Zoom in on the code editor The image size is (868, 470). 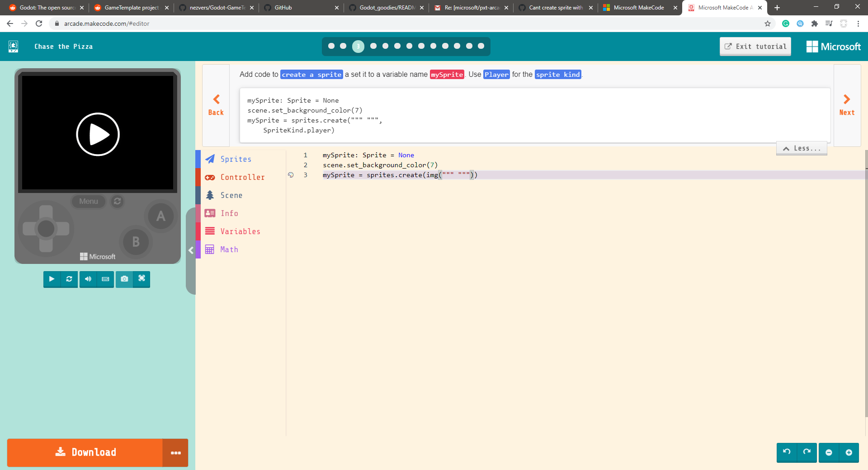click(850, 453)
